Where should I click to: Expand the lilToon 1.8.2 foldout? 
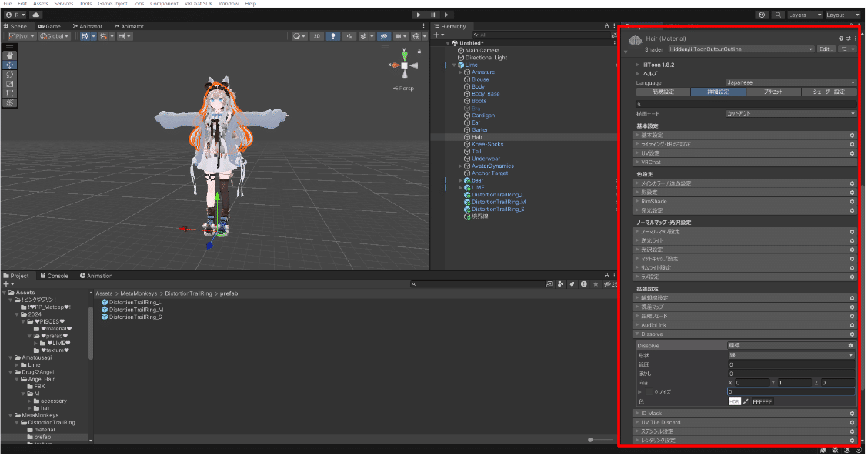(638, 65)
